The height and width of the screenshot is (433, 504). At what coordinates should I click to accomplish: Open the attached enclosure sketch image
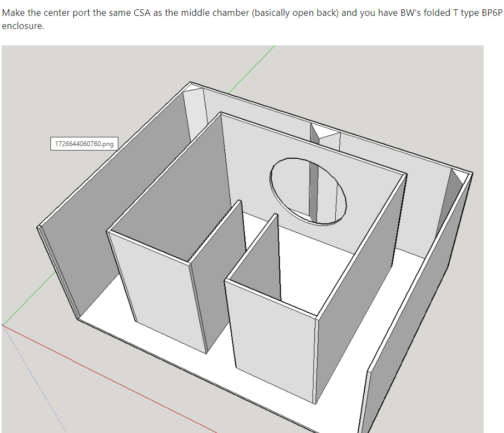(x=243, y=239)
